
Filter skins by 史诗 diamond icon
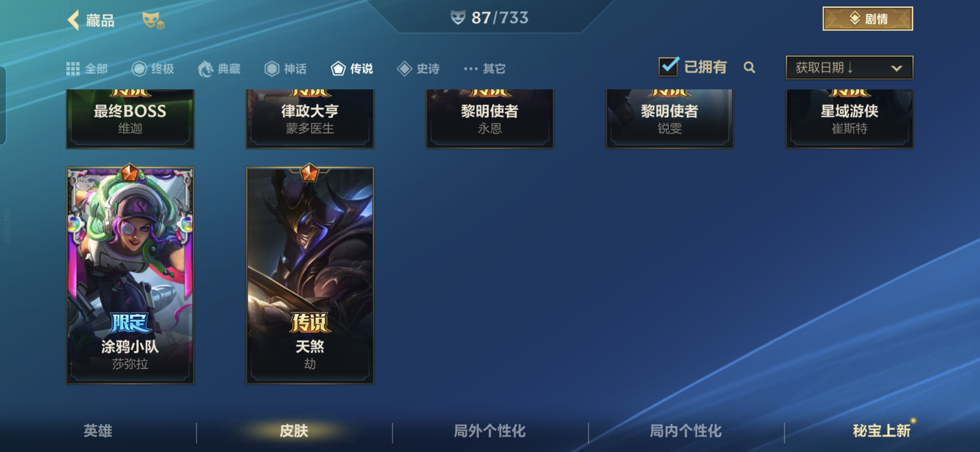point(405,69)
